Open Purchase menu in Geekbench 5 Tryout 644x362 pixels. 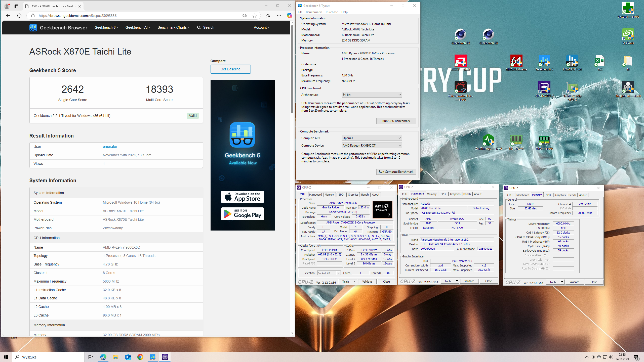coord(332,12)
